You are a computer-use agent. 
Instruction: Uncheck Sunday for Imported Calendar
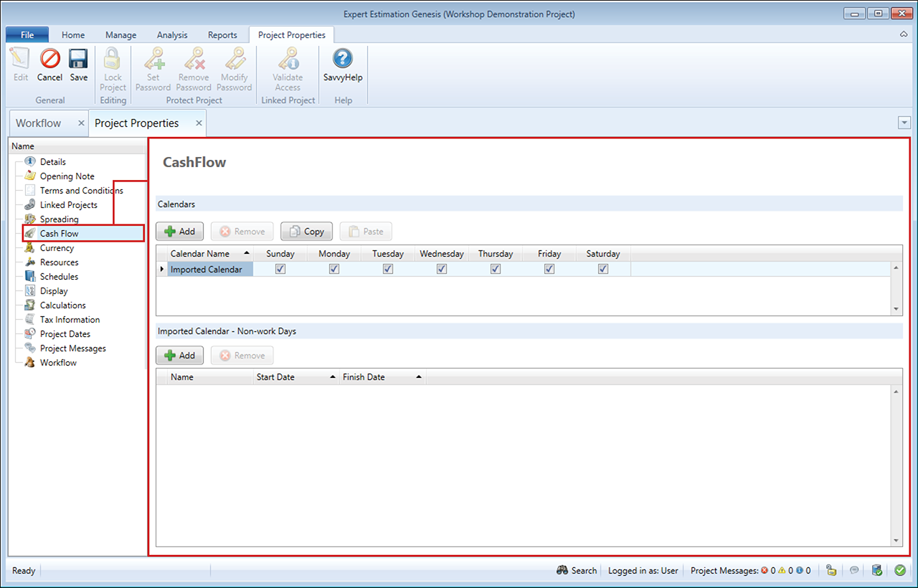point(280,269)
